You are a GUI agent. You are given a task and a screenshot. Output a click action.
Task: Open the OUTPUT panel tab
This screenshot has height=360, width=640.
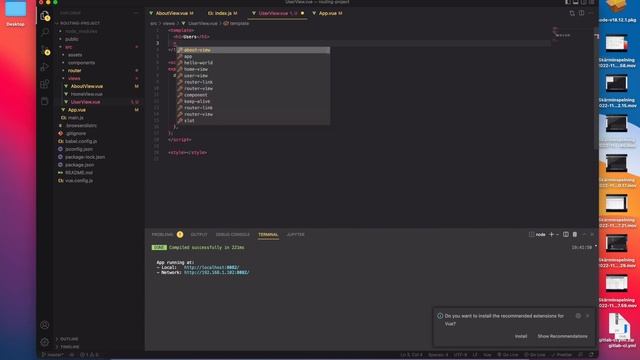click(199, 234)
